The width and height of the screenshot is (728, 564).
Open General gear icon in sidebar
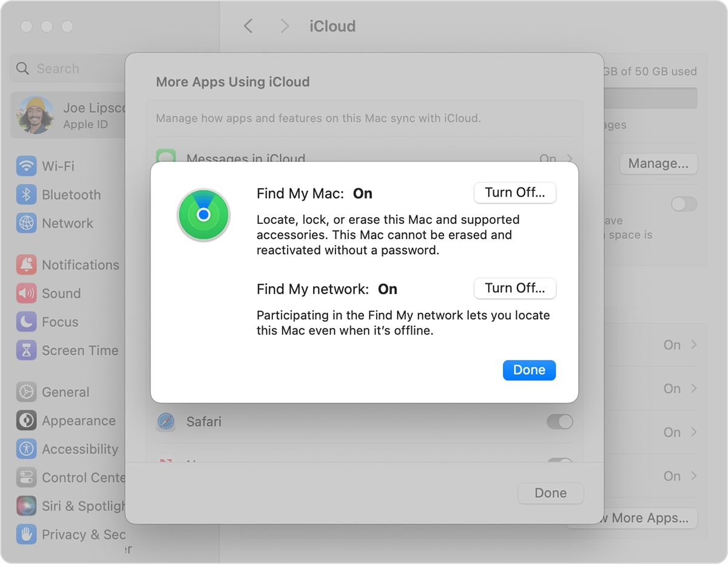click(x=26, y=392)
